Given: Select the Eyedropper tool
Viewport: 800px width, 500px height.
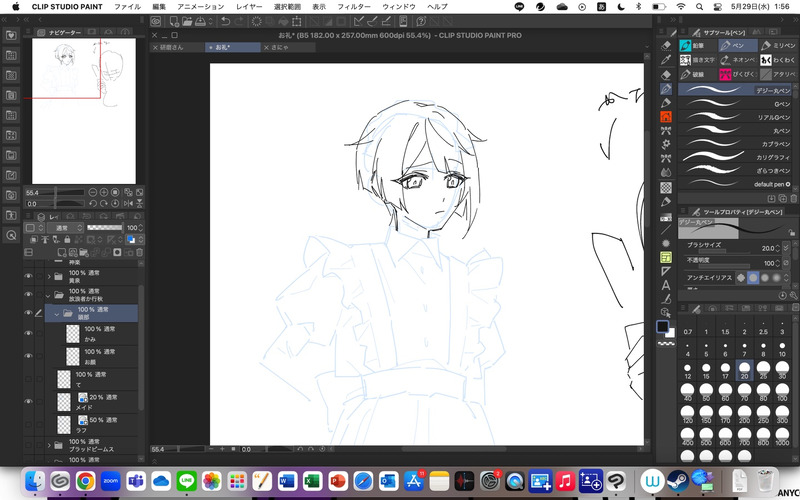Looking at the screenshot, I should click(666, 60).
